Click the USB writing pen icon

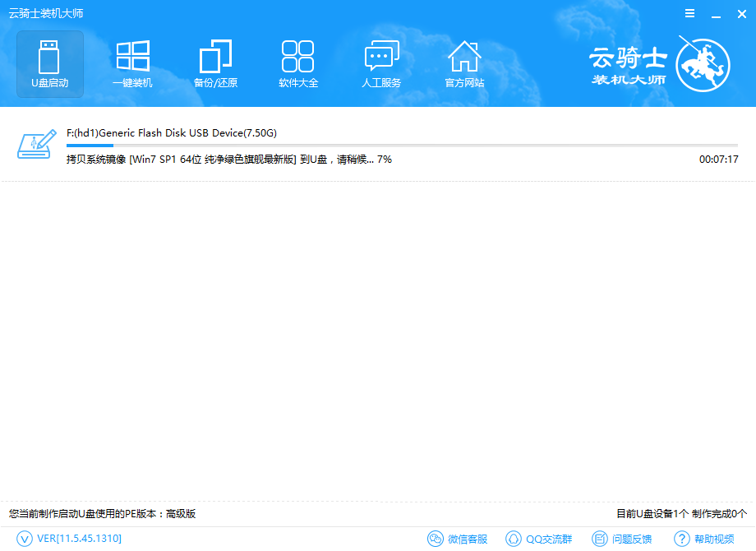[35, 144]
